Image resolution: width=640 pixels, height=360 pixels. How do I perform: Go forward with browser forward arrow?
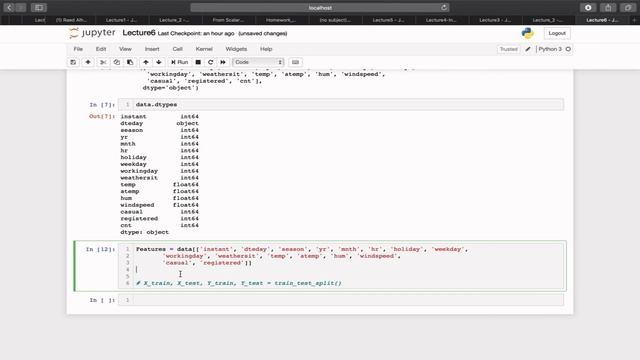click(x=21, y=7)
